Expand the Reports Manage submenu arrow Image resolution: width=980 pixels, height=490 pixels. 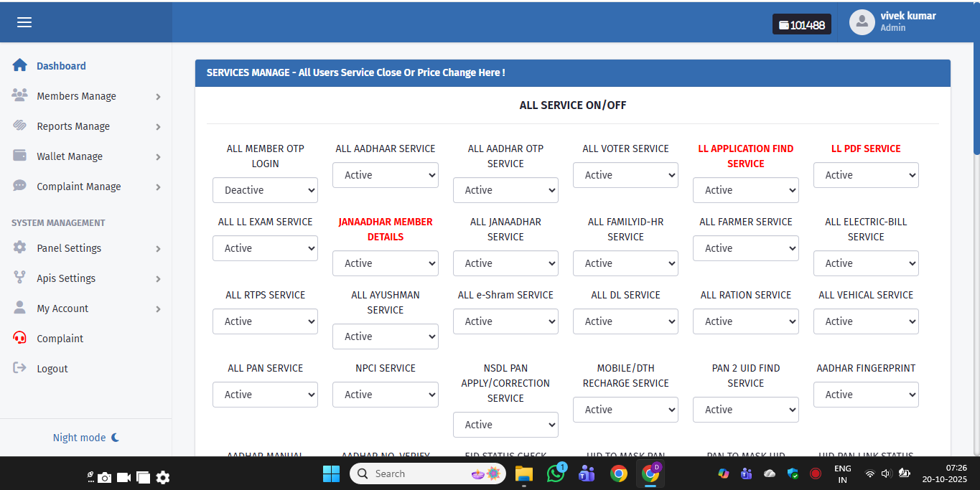158,127
